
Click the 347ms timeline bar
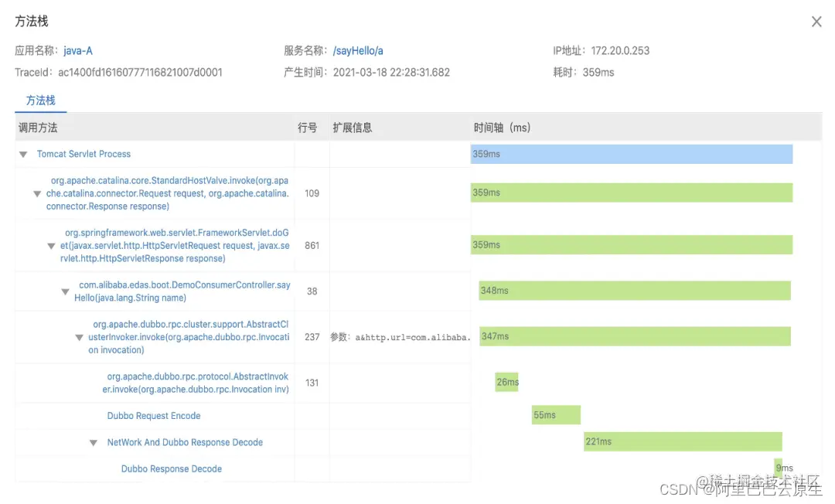635,336
